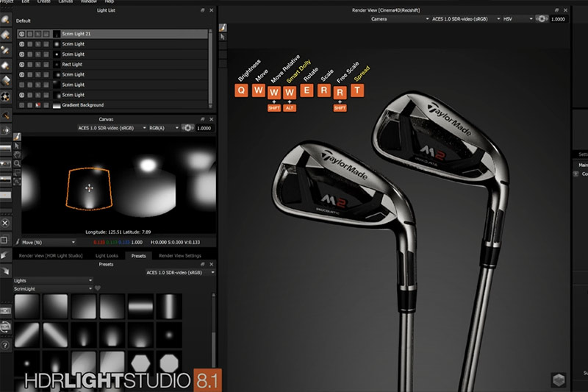Choose the vertical strip light preset thumbnail
This screenshot has width=588, height=392.
[169, 307]
